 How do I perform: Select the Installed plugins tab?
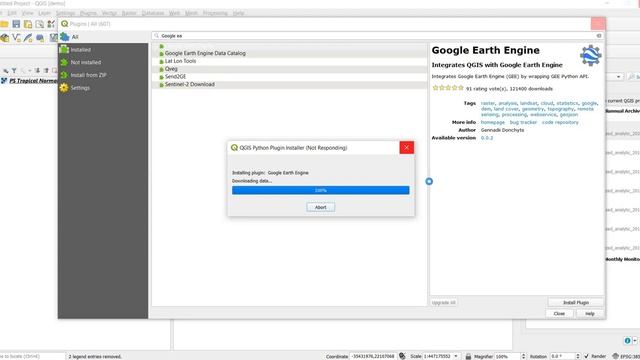tap(103, 50)
